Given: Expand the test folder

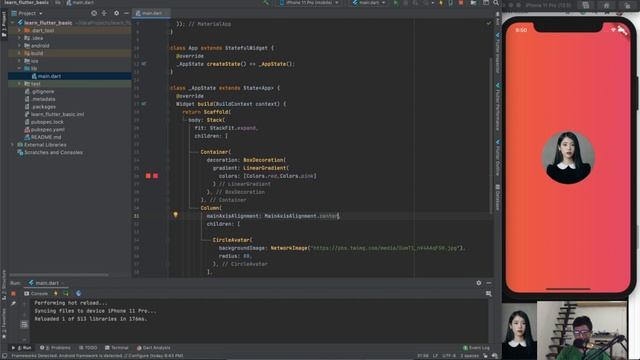Looking at the screenshot, I should [x=19, y=84].
